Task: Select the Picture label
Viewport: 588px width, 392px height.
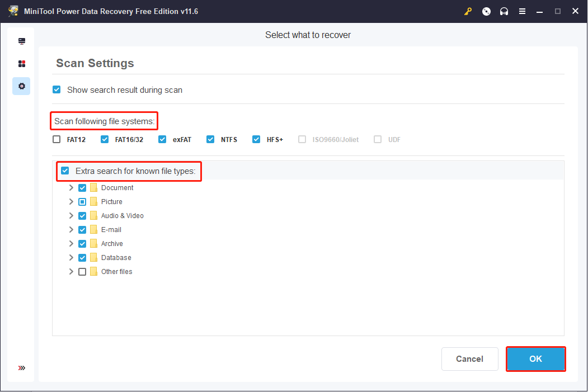Action: pos(112,202)
